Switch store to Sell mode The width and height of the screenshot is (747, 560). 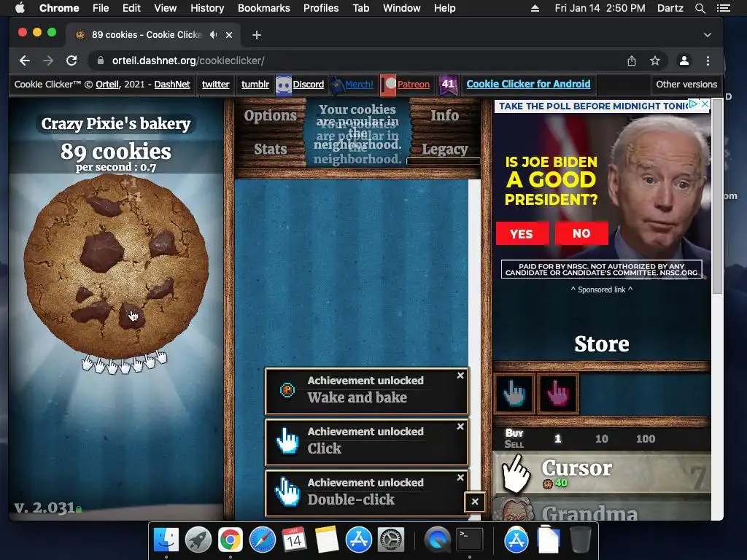514,444
